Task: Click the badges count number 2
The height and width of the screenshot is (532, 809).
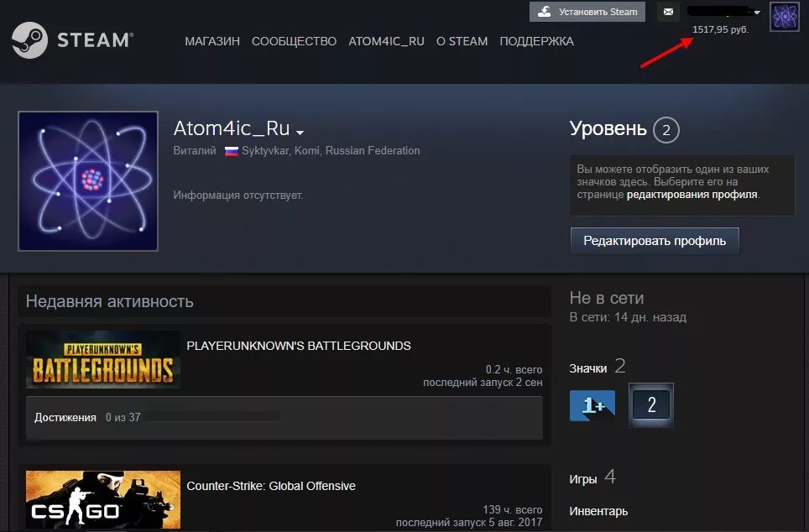Action: [620, 366]
